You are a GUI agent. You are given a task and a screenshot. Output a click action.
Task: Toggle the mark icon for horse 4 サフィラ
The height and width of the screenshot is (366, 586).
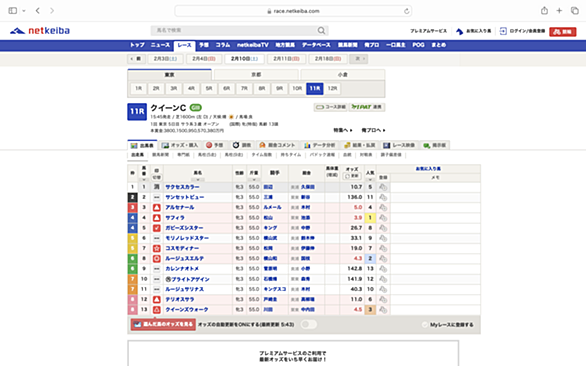(x=157, y=218)
